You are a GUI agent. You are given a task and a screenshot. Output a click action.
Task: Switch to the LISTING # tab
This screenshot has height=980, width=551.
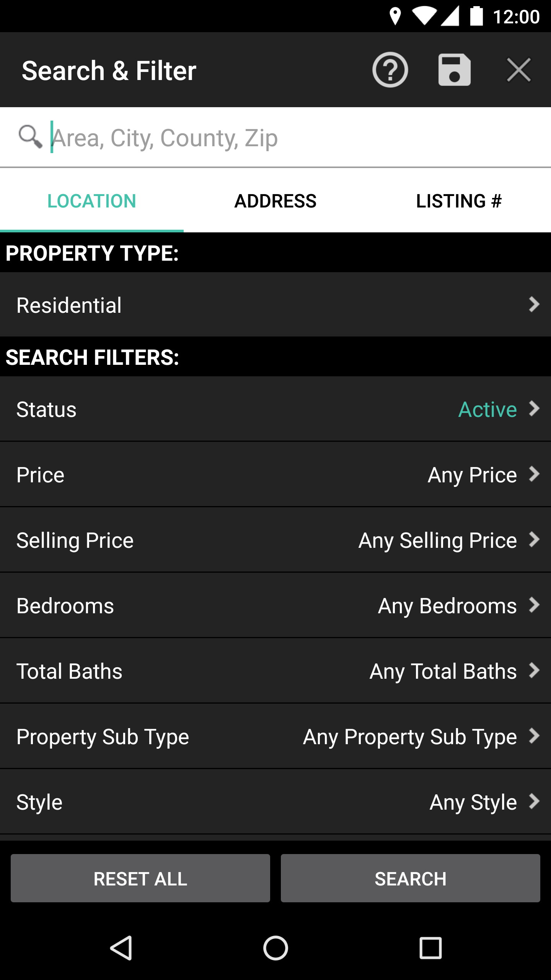point(459,201)
